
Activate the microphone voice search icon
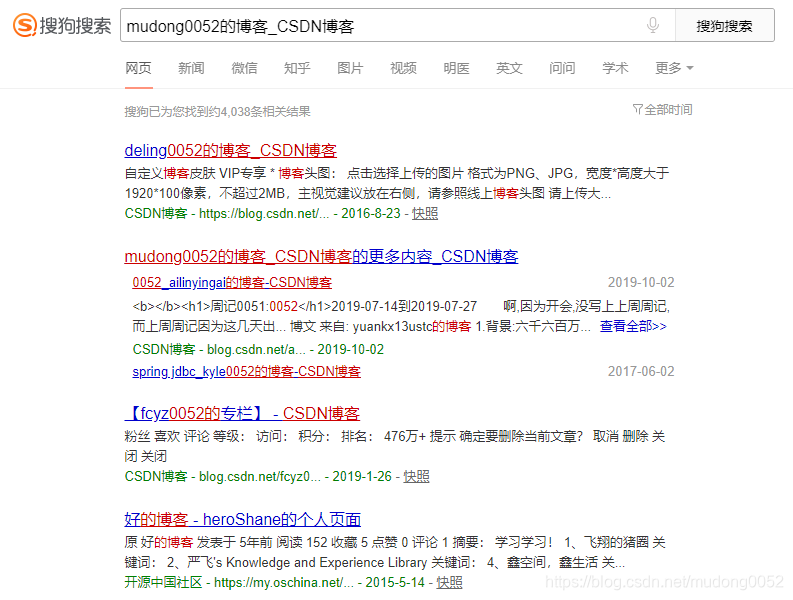(653, 25)
